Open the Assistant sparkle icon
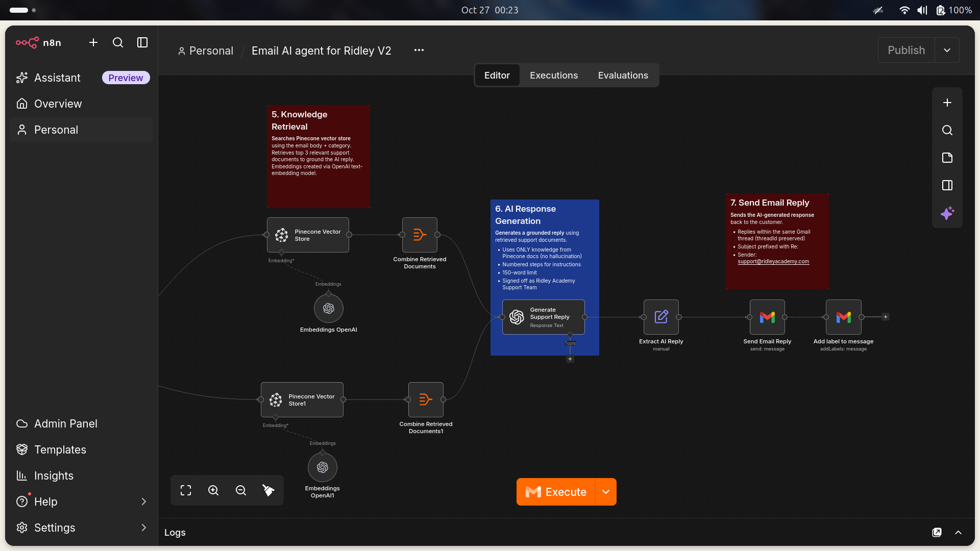Viewport: 980px width, 551px height. click(x=22, y=78)
